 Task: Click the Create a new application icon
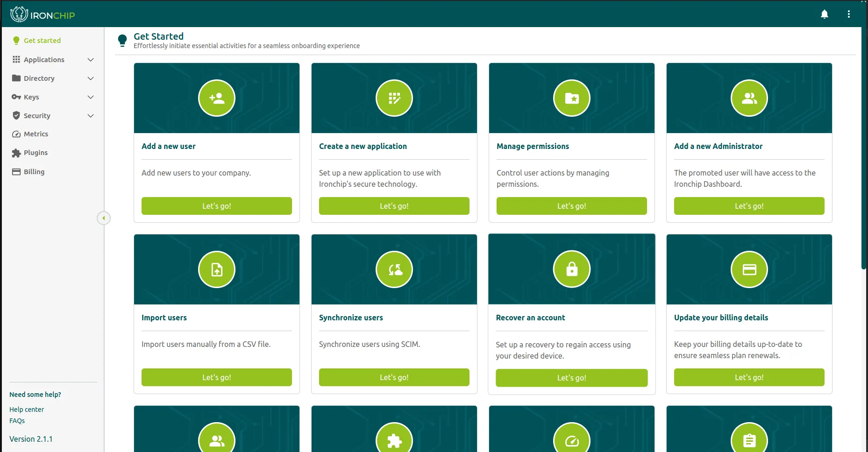394,98
